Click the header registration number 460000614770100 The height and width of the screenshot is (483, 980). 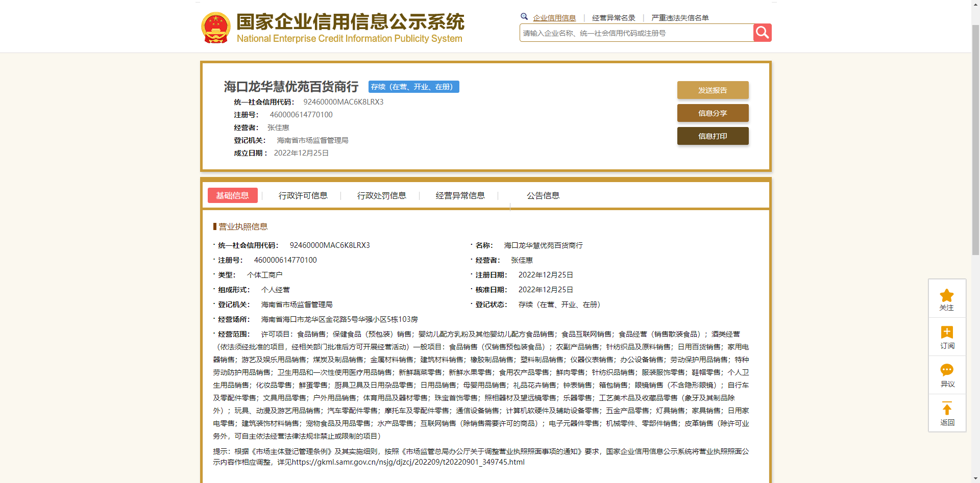coord(301,115)
